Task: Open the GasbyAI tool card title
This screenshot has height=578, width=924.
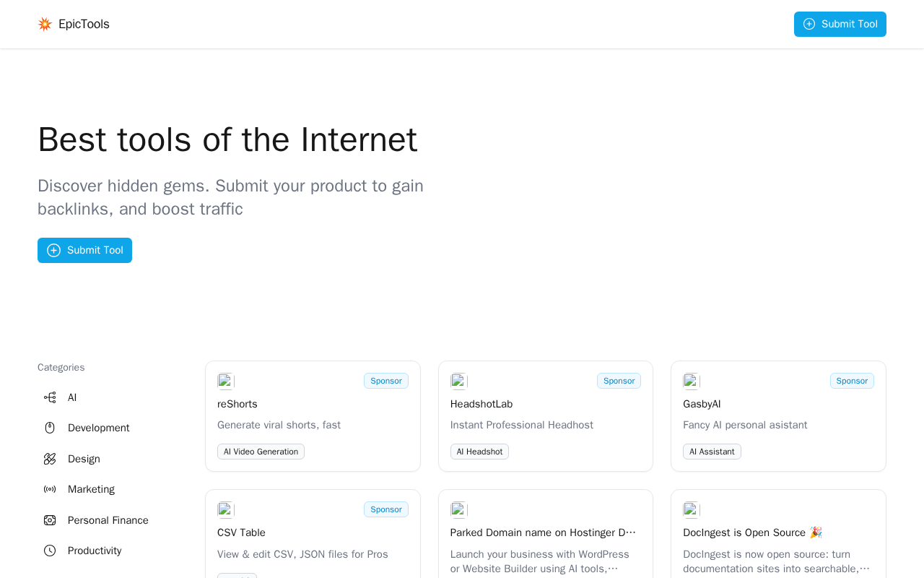Action: click(x=702, y=404)
